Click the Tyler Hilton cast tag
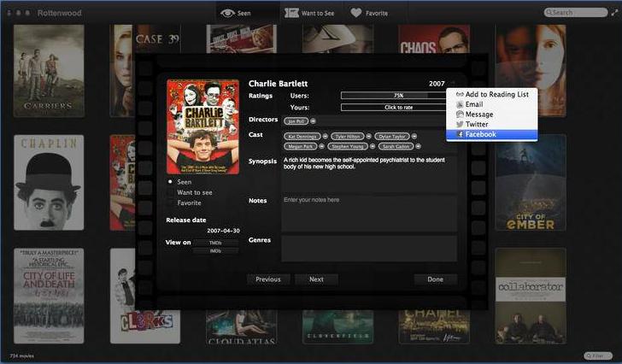This screenshot has width=622, height=364. pyautogui.click(x=348, y=136)
